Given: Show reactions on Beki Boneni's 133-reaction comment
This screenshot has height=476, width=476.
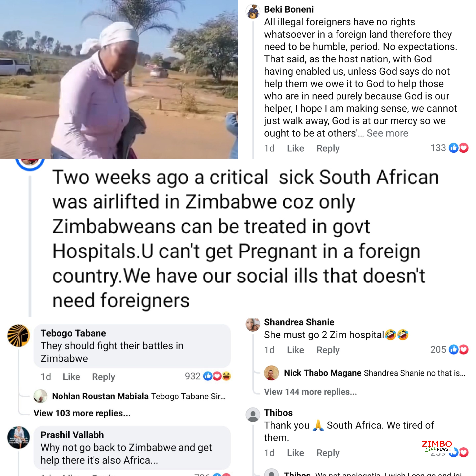Looking at the screenshot, I should coord(449,148).
